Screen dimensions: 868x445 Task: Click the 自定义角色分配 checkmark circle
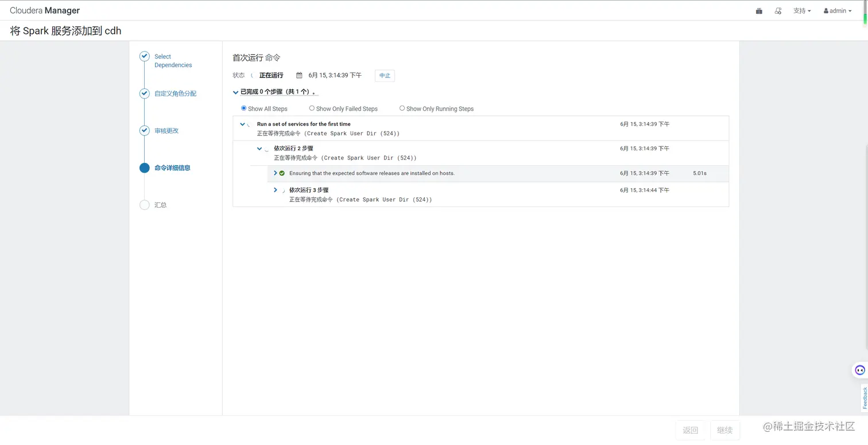[145, 93]
